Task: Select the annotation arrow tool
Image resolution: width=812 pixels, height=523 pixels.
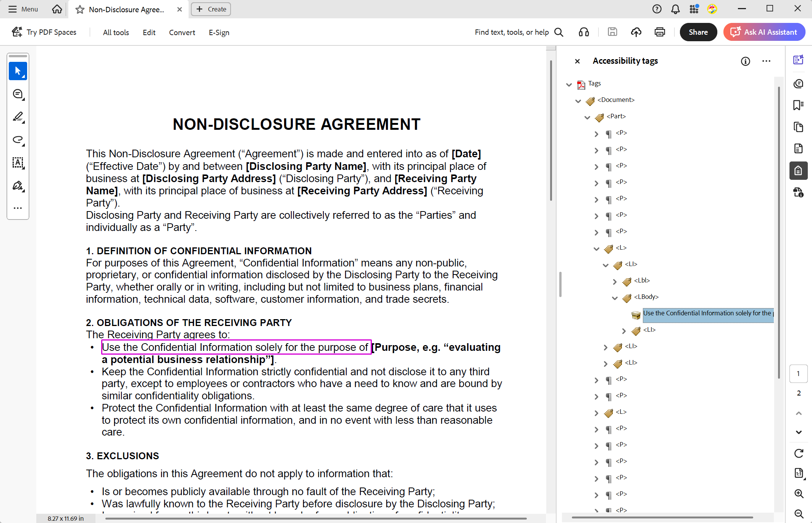Action: click(18, 71)
